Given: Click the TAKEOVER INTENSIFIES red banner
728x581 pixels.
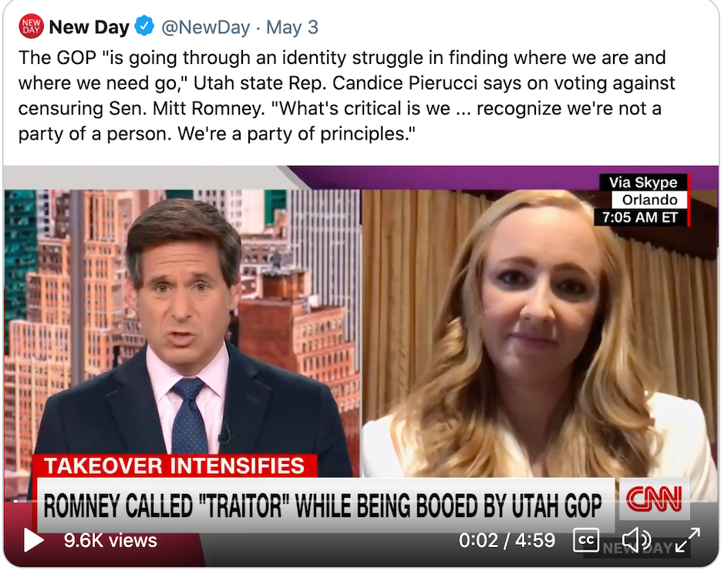Looking at the screenshot, I should 174,465.
